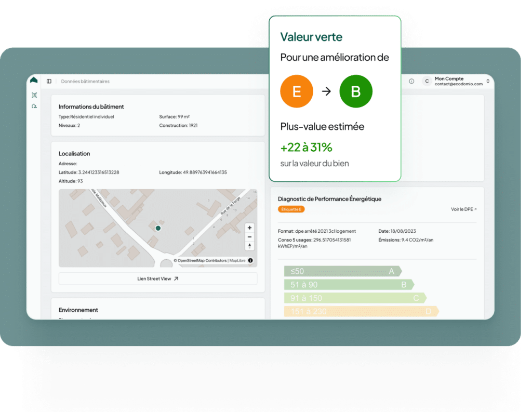Zoom out on the map
The height and width of the screenshot is (412, 532).
250,237
